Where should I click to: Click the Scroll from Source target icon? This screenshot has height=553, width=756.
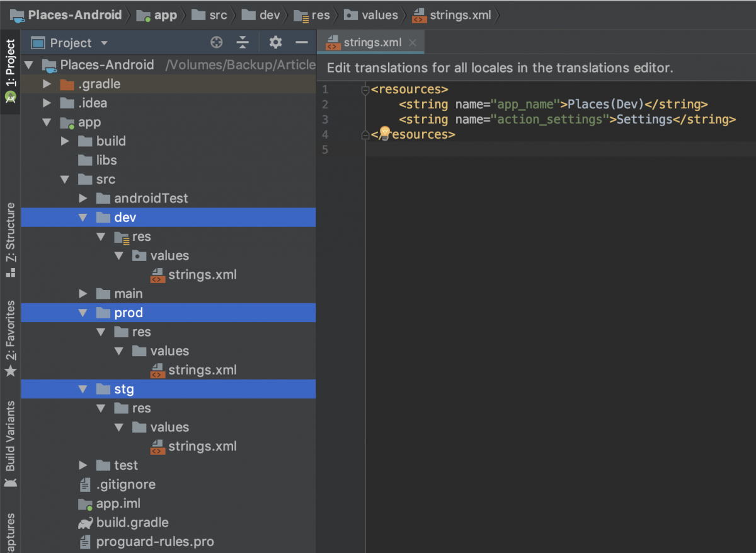pos(216,42)
